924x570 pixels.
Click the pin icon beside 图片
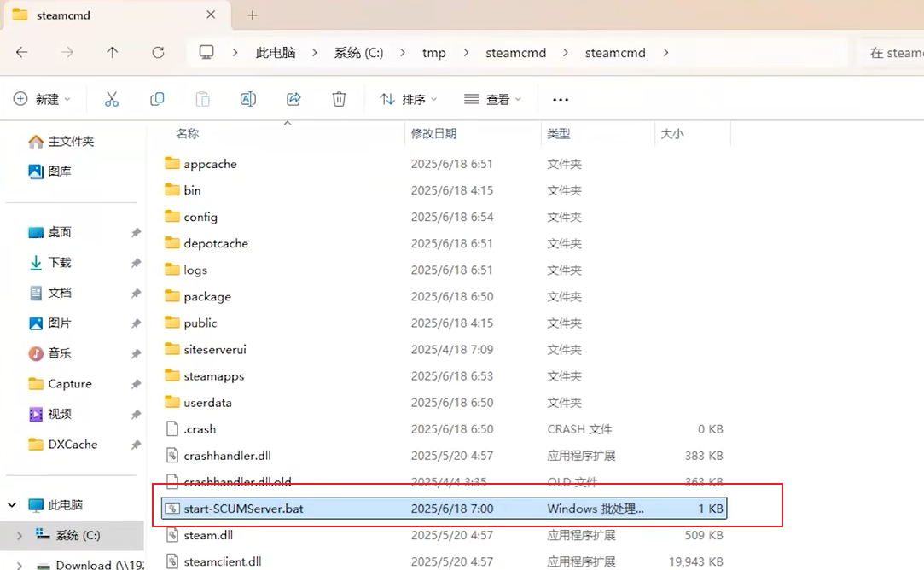click(137, 323)
